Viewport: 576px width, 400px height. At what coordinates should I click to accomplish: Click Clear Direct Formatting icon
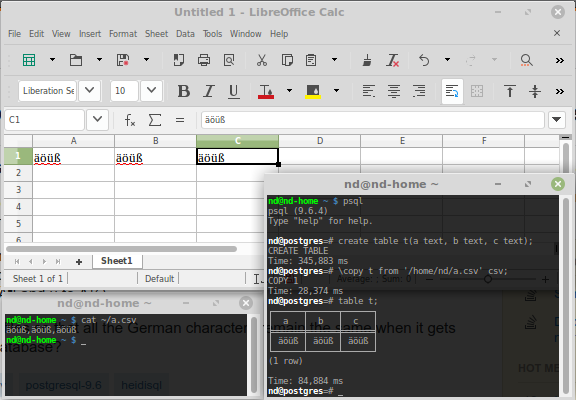(x=392, y=60)
